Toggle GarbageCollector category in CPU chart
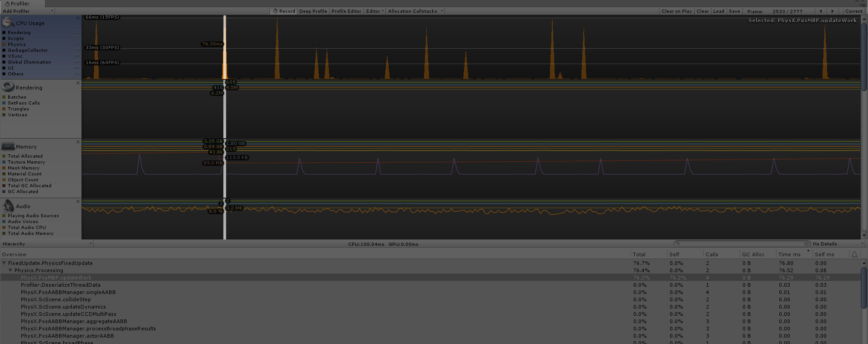This screenshot has width=868, height=344. (4, 50)
